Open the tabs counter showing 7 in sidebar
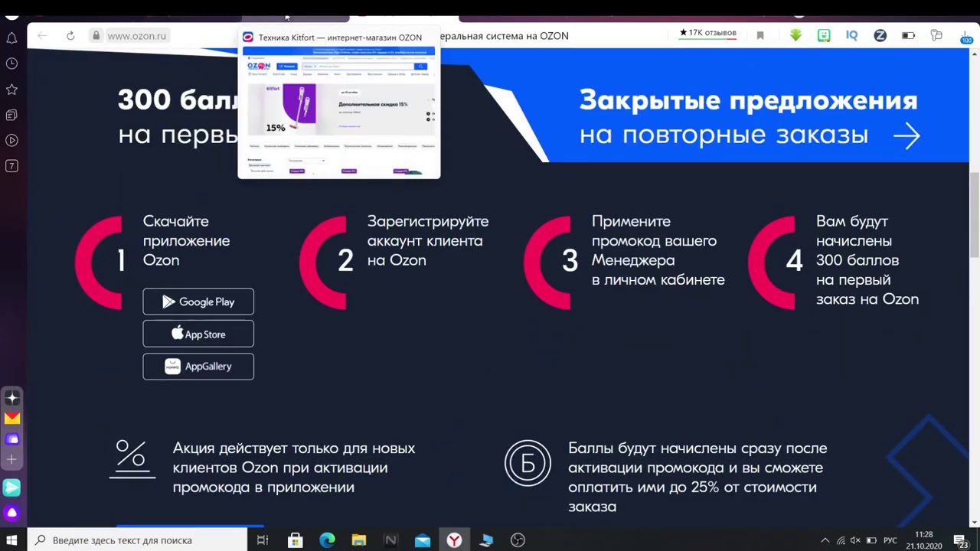 tap(11, 166)
